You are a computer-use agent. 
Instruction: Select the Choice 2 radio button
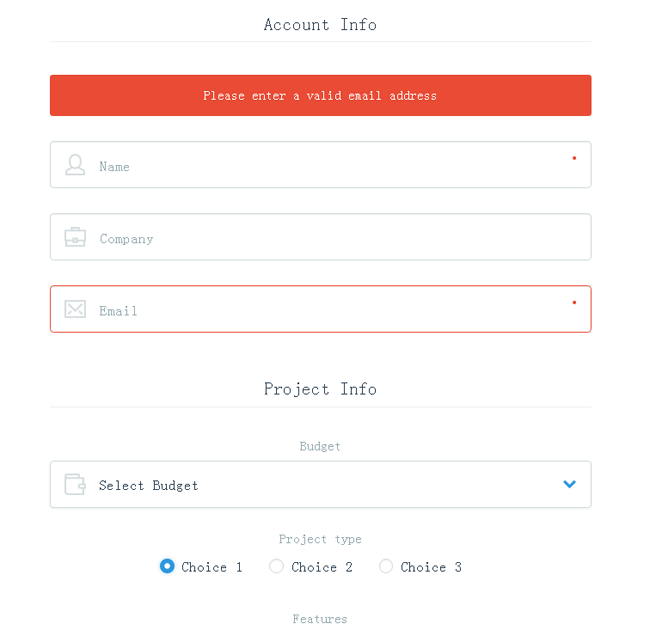[277, 566]
